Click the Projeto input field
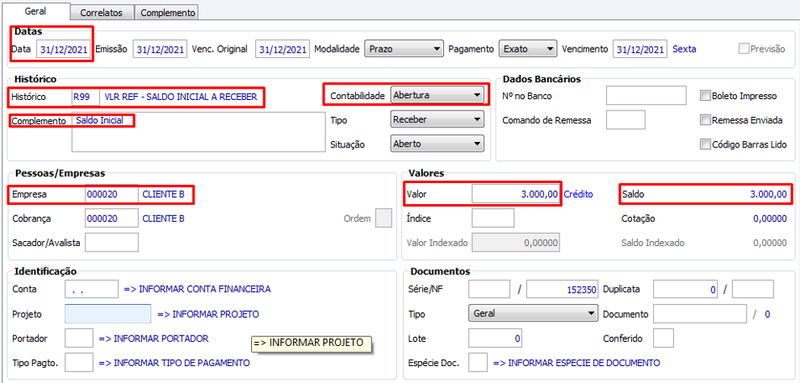This screenshot has height=383, width=800. (x=108, y=314)
